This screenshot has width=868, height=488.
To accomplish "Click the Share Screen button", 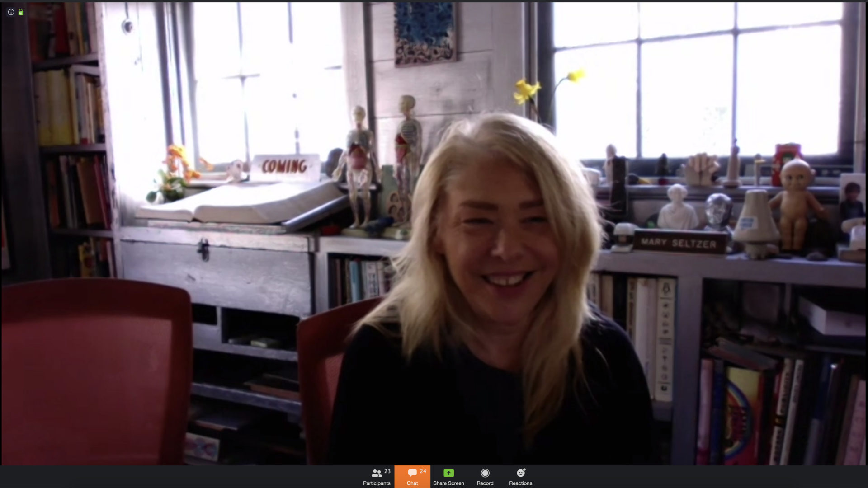I will [448, 477].
